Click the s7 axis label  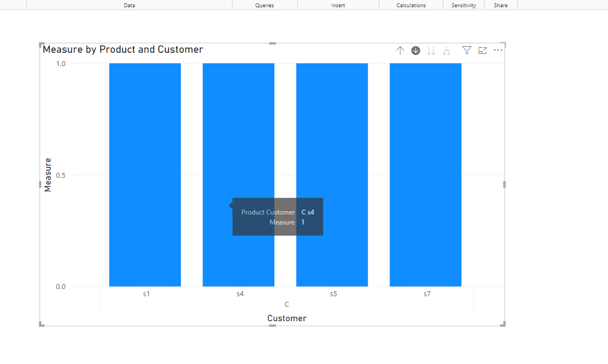[427, 294]
